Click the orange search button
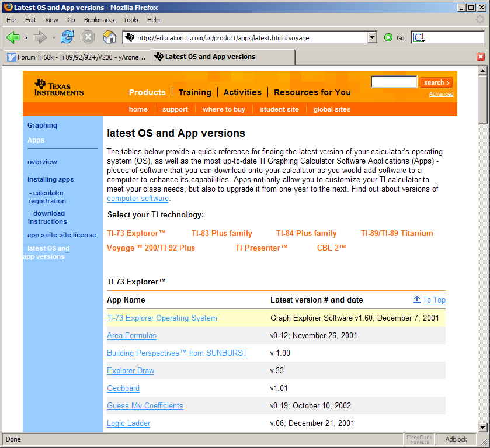490x448 pixels. [x=436, y=82]
